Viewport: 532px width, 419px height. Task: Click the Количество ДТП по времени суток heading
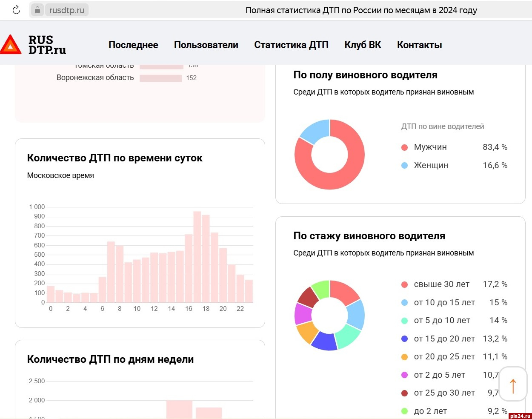(x=114, y=158)
